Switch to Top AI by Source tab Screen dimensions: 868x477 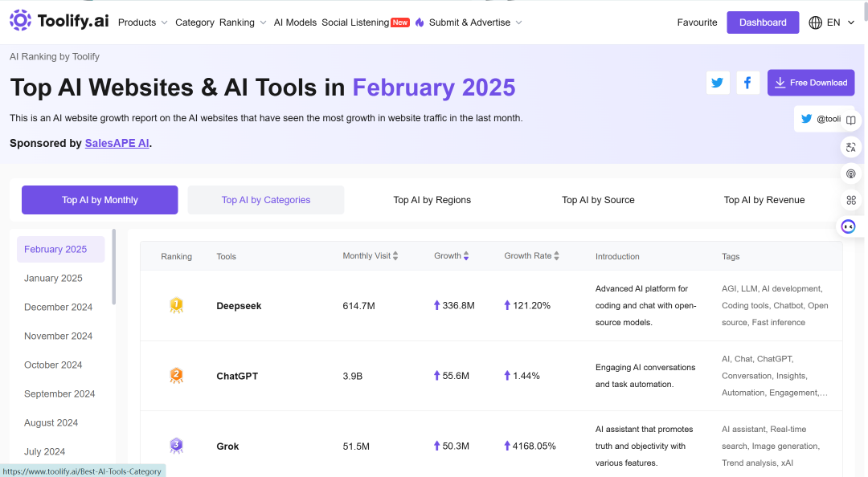point(599,200)
